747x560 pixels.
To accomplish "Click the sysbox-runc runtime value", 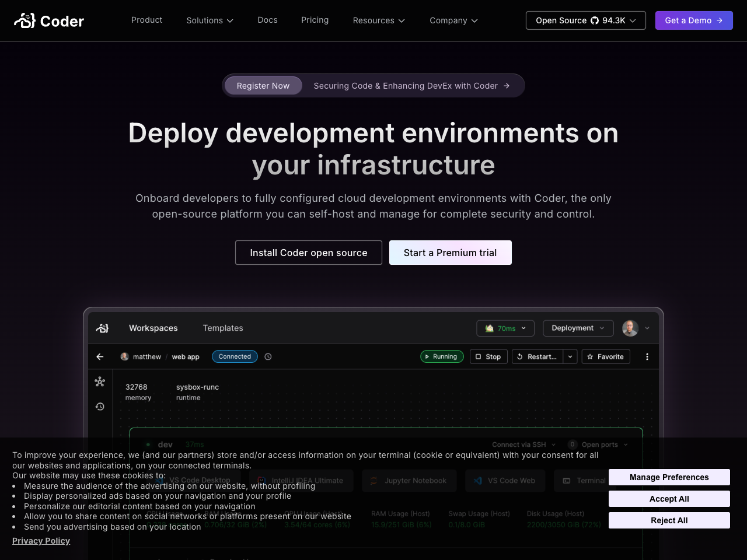I will 197,387.
